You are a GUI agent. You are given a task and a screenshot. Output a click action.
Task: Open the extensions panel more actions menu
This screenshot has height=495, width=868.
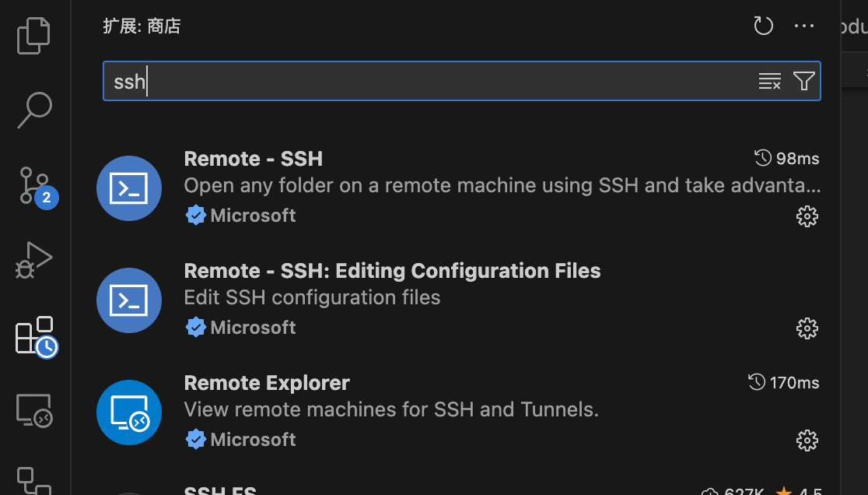(804, 26)
